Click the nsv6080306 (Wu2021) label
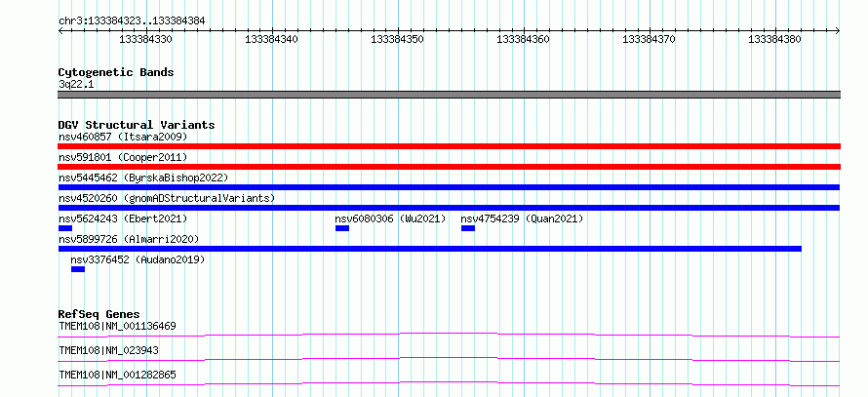The height and width of the screenshot is (397, 868). click(390, 218)
